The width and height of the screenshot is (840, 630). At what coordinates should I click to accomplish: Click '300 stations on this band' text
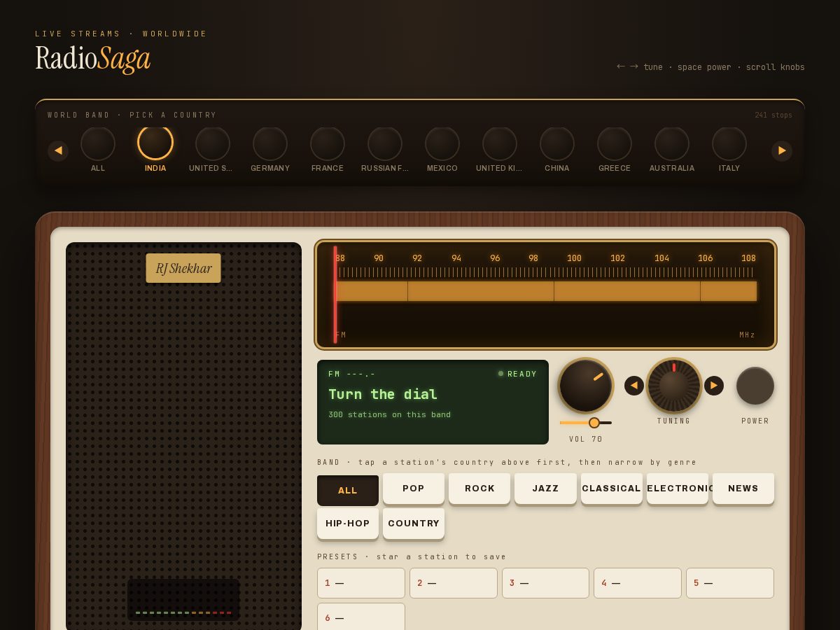click(x=390, y=415)
